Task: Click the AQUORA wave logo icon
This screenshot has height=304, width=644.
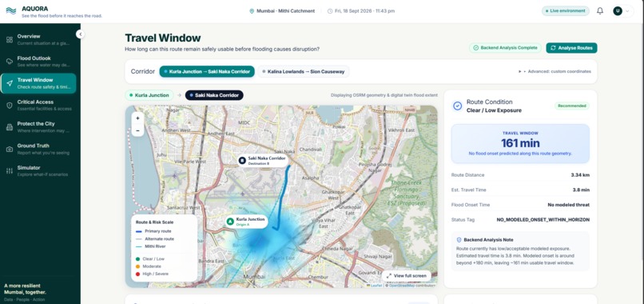Action: [11, 11]
